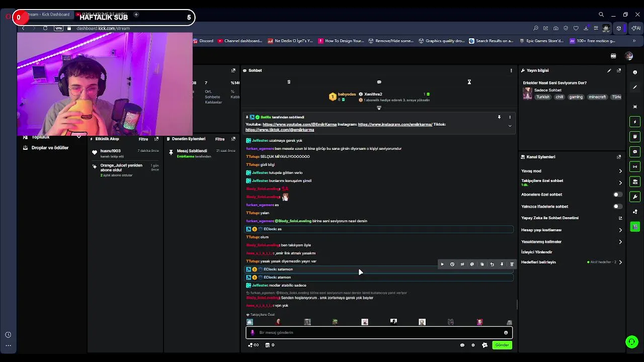644x362 pixels.
Task: Click the mention icon in the message hover toolbar
Action: pos(472,264)
